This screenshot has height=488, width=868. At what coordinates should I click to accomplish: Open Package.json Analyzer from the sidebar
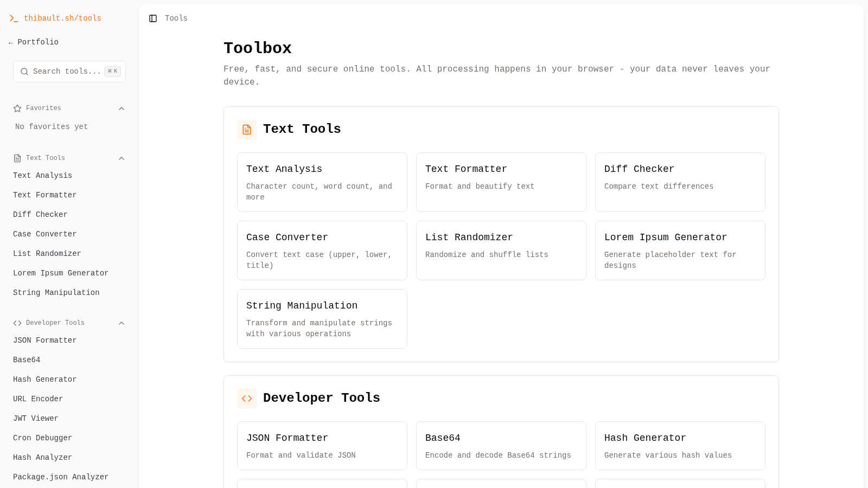(69, 477)
